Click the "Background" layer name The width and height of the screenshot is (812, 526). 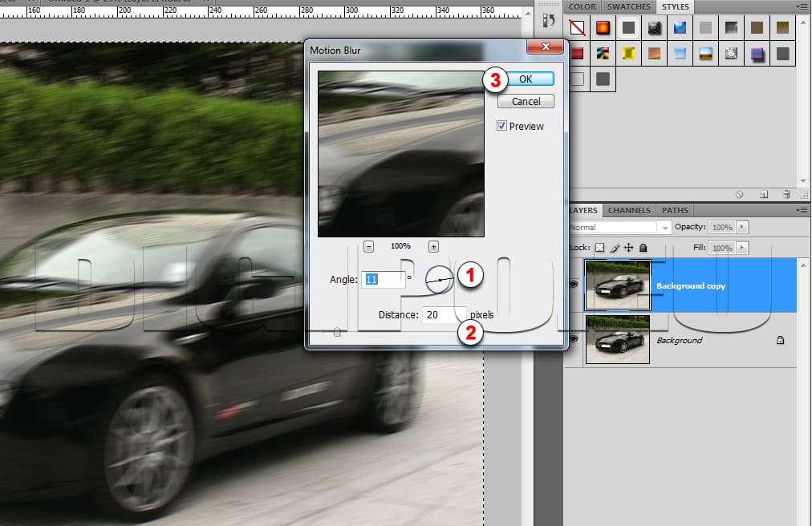680,340
